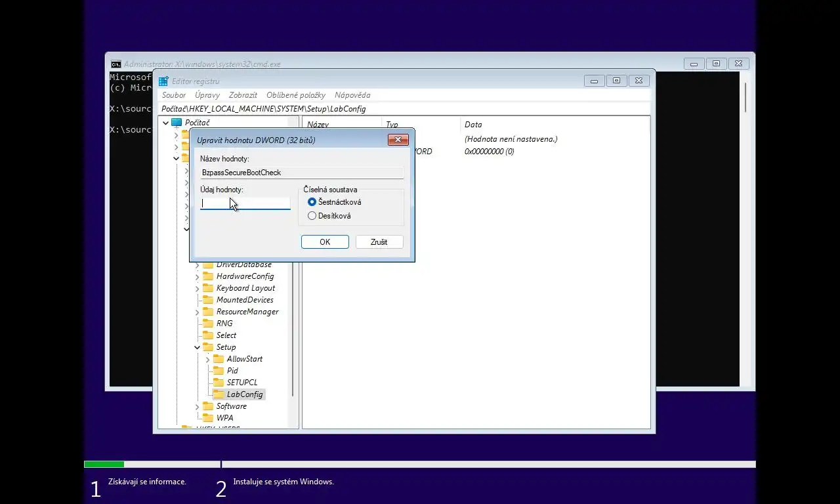Viewport: 840px width, 504px height.
Task: Collapse the Setup key
Action: pyautogui.click(x=197, y=347)
